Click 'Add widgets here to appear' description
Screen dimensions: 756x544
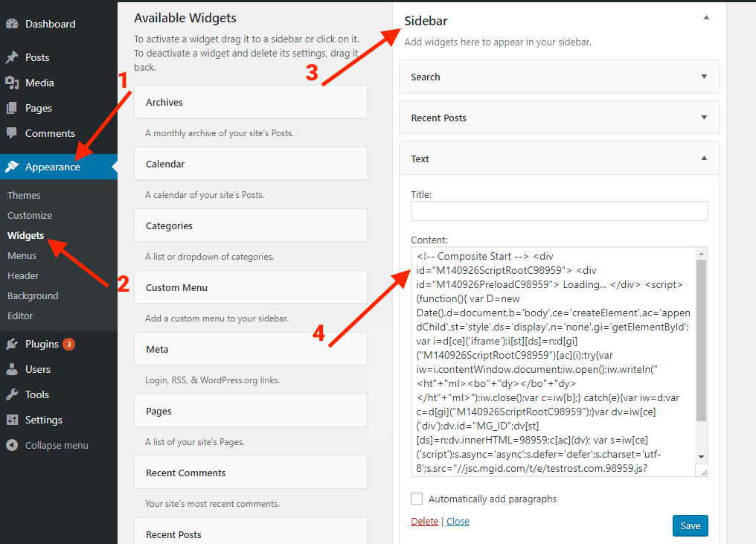click(x=498, y=42)
